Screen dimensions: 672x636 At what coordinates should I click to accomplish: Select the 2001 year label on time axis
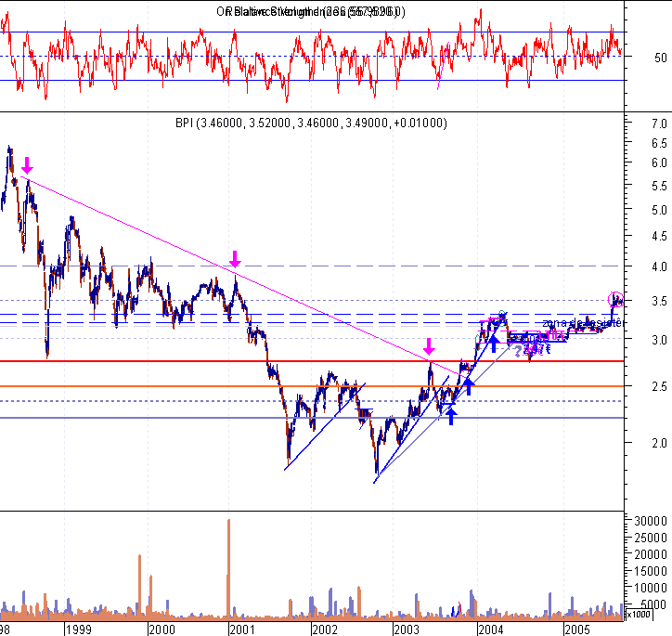coord(242,630)
